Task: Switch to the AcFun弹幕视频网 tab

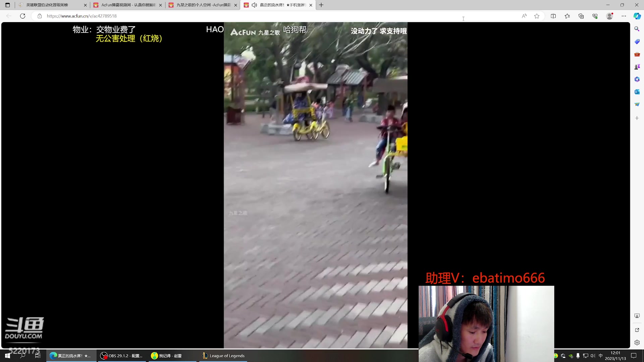Action: click(127, 5)
